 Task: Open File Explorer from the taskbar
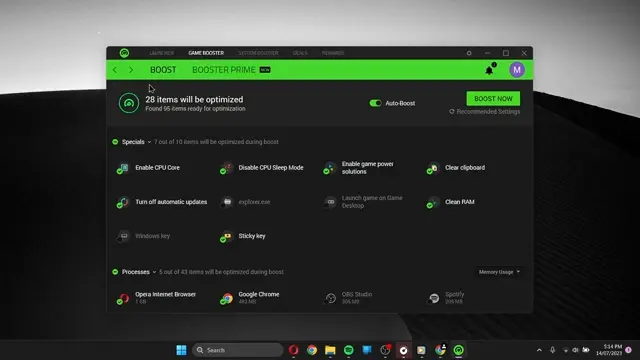coord(330,350)
